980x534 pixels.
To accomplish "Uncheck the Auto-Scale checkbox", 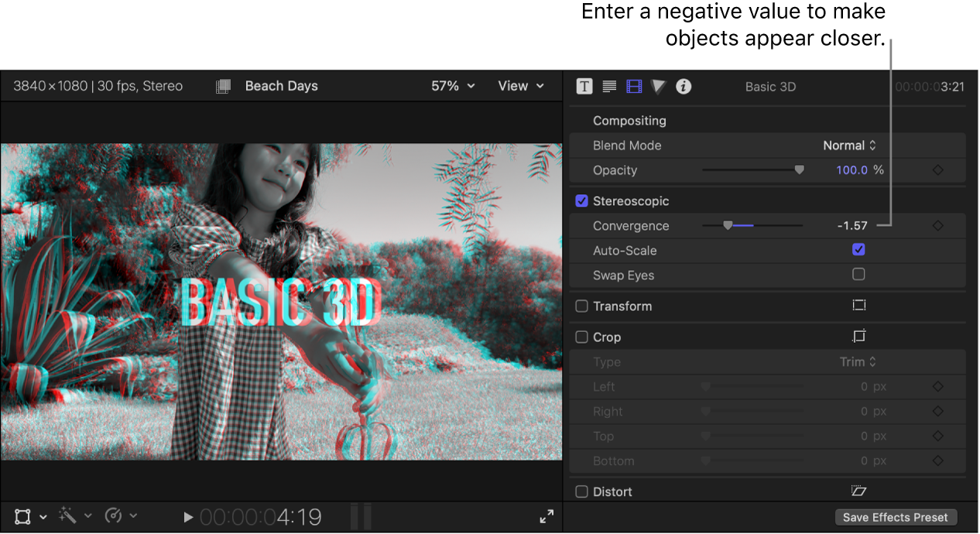I will tap(858, 250).
